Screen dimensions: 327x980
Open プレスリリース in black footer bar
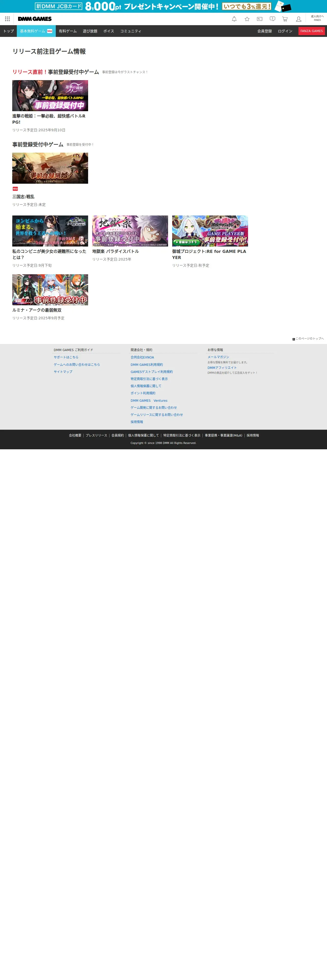[96, 436]
